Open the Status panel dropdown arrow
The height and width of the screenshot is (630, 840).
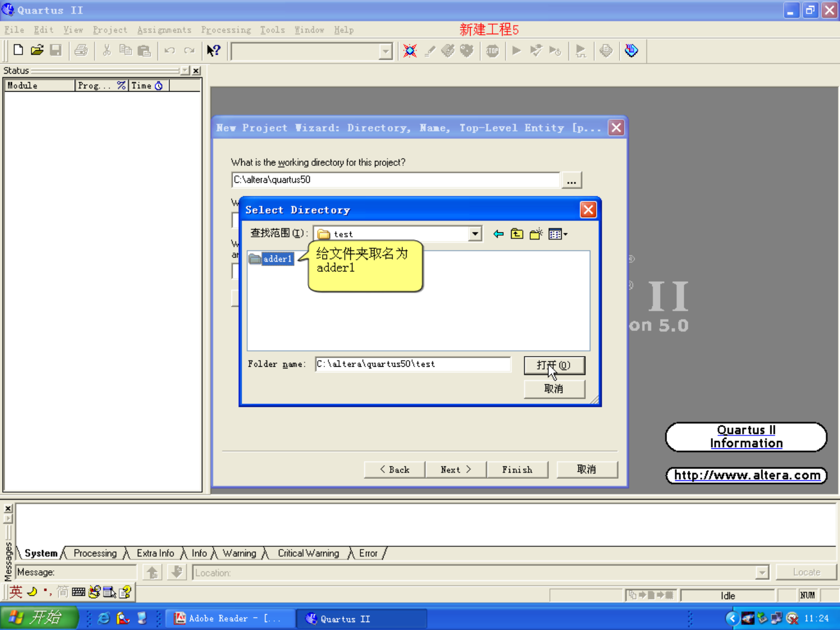pyautogui.click(x=185, y=70)
